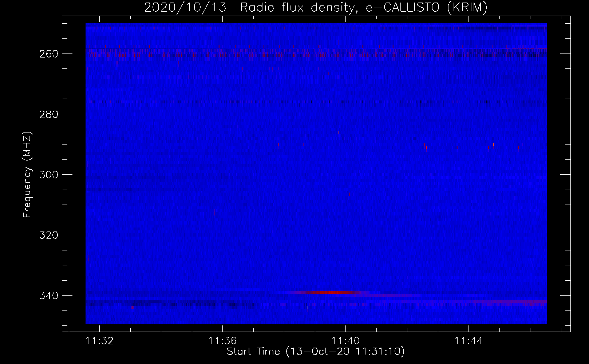Click the 11:36 time tick label

click(222, 341)
